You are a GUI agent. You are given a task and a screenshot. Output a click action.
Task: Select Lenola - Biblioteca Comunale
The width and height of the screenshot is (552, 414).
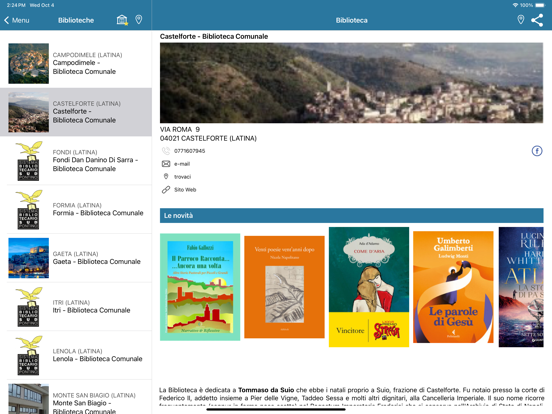coord(76,355)
